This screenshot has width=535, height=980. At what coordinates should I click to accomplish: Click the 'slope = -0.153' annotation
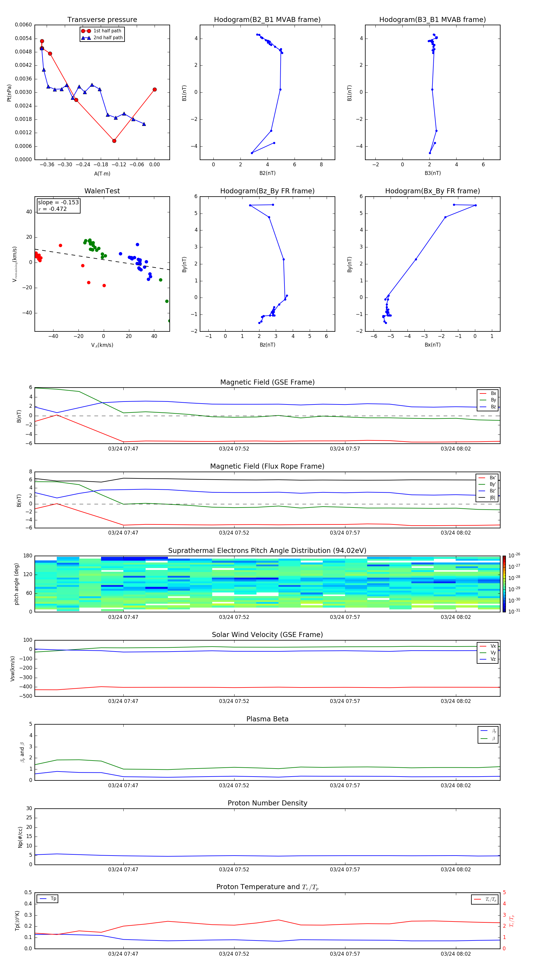pyautogui.click(x=58, y=203)
